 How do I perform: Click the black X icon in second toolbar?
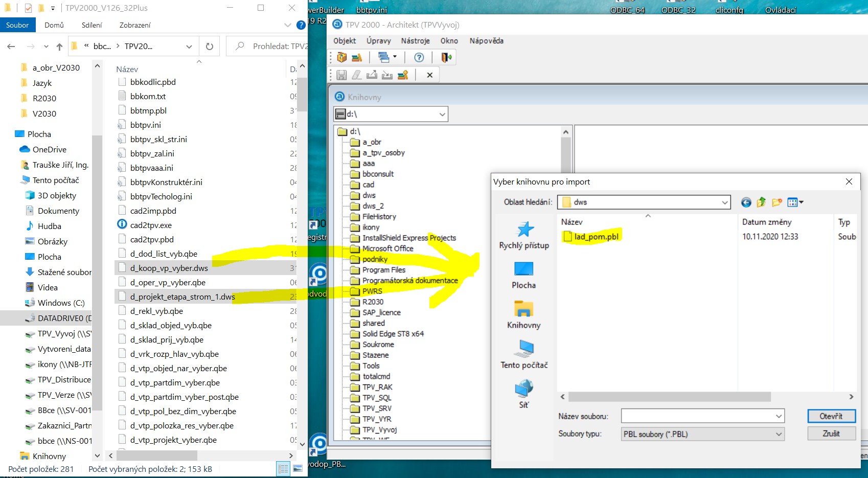click(x=430, y=75)
